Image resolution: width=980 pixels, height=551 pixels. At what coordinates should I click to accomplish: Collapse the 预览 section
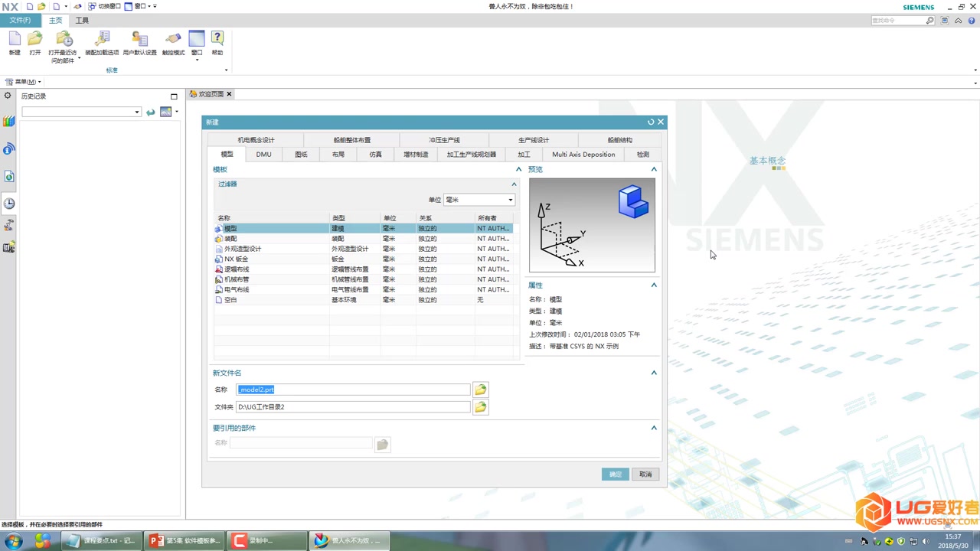[x=654, y=169]
